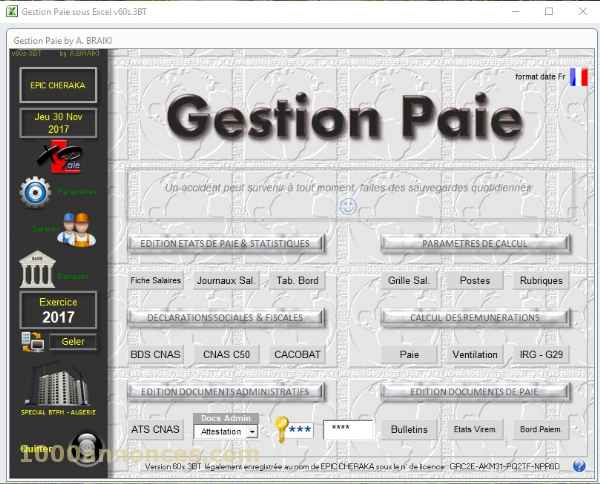Open Fiche Salaires
The width and height of the screenshot is (600, 484).
tap(155, 280)
